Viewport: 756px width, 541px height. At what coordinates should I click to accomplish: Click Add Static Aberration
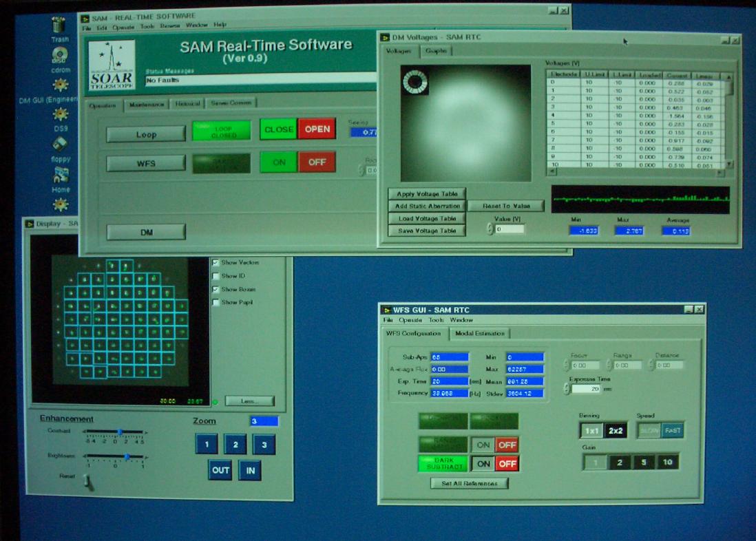pos(427,206)
